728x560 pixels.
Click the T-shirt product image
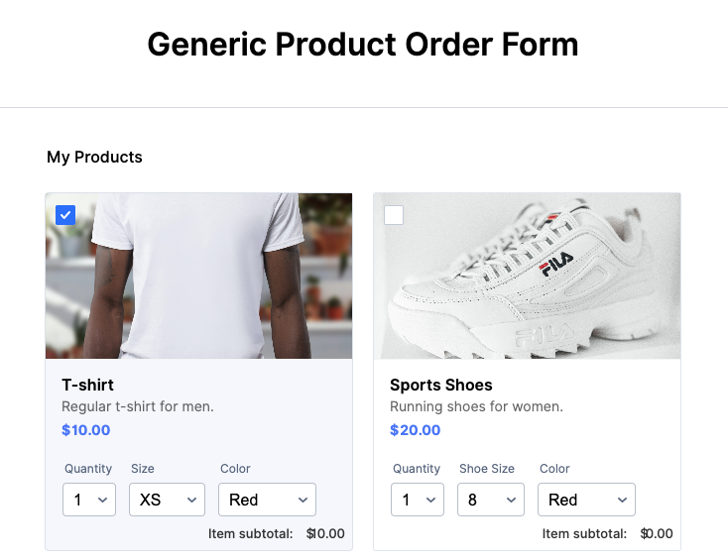coord(198,276)
